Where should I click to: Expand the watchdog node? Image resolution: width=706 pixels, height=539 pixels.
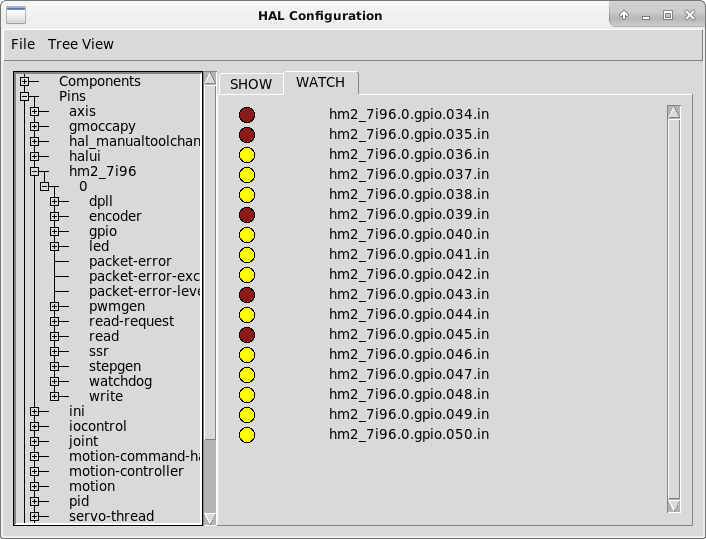point(54,381)
